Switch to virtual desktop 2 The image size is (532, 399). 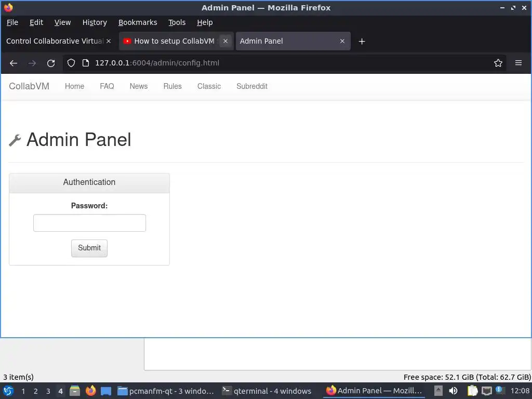click(x=36, y=391)
